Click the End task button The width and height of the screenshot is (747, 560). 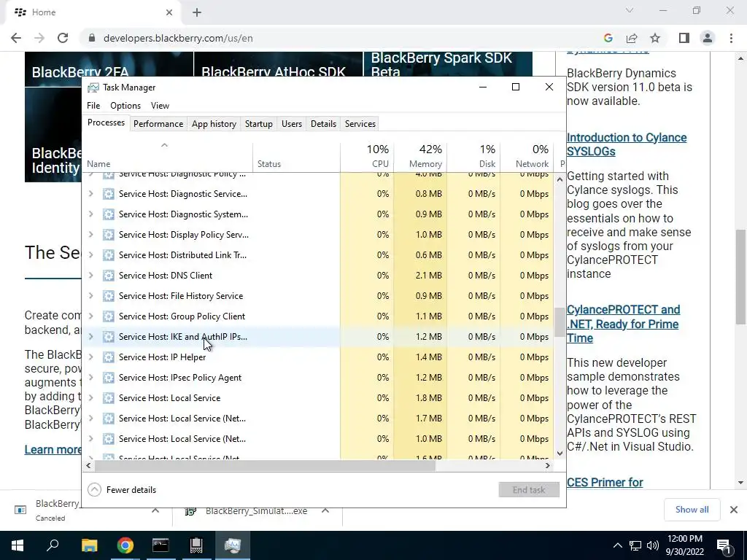[529, 489]
